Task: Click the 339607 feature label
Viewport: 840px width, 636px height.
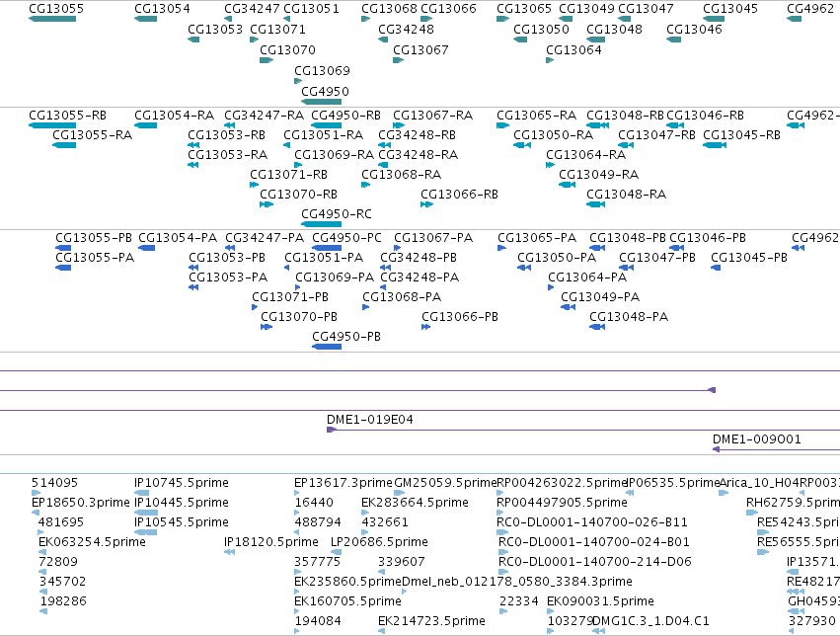Action: [402, 562]
